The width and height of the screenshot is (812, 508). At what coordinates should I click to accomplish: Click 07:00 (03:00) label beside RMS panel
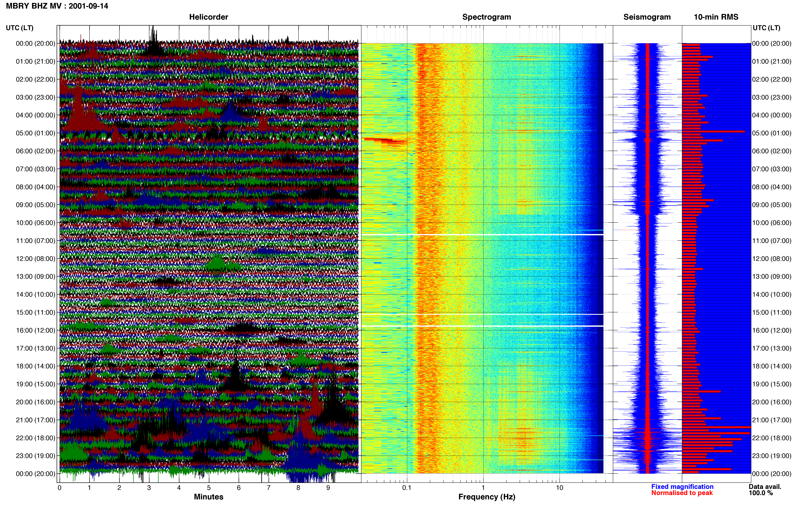coord(772,169)
